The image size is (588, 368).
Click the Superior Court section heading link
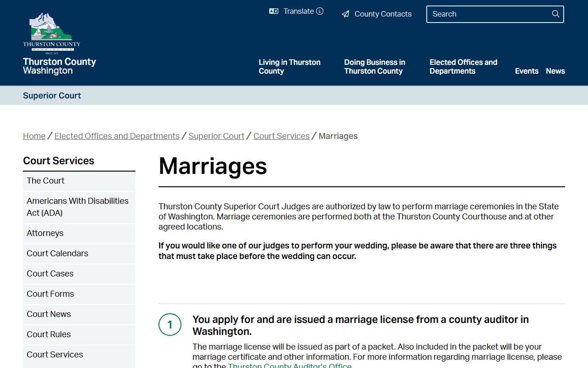click(x=52, y=96)
